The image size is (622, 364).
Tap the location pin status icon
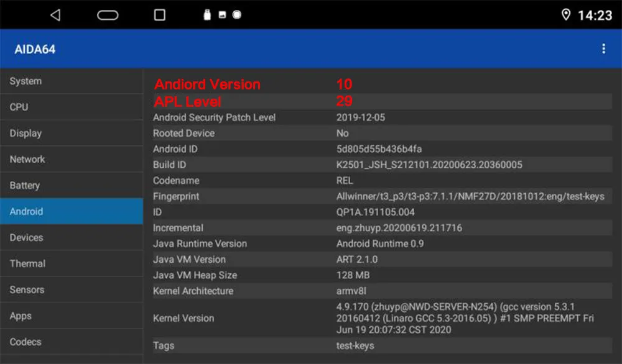pyautogui.click(x=565, y=15)
